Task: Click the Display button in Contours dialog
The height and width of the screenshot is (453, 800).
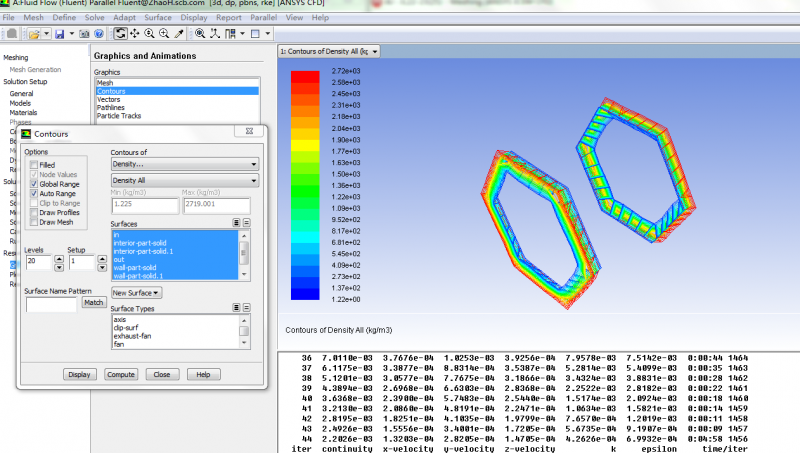Action: click(x=79, y=374)
